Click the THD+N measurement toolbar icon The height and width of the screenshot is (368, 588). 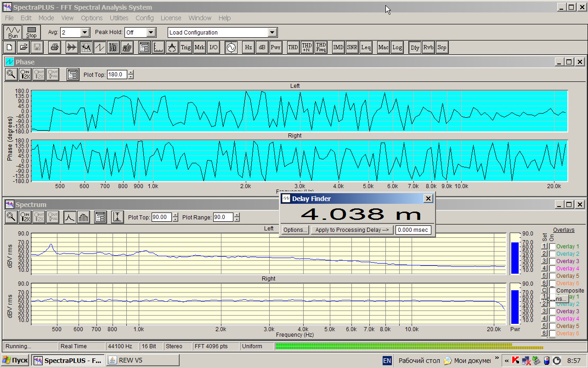tap(307, 47)
